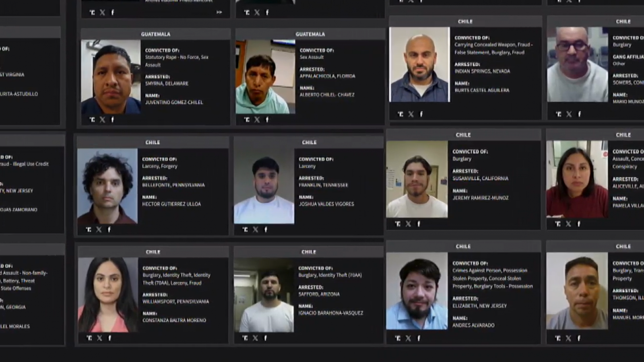Share Hector Gutierrez Ulloa card on Truth Social
The image size is (644, 362).
point(89,229)
